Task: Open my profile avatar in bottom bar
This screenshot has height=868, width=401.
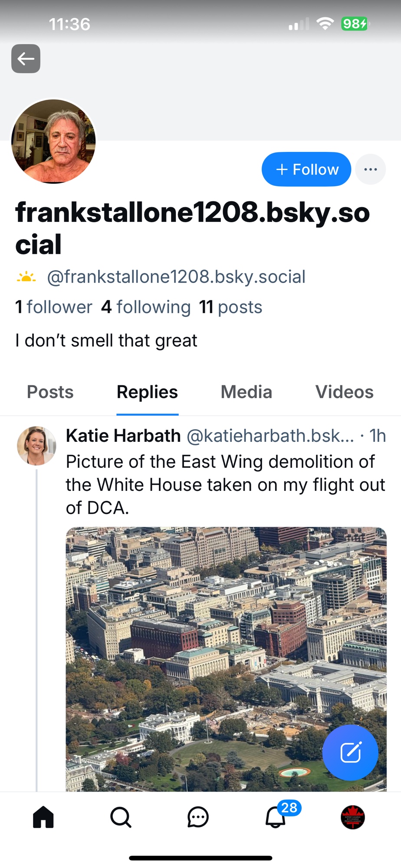Action: coord(353,817)
